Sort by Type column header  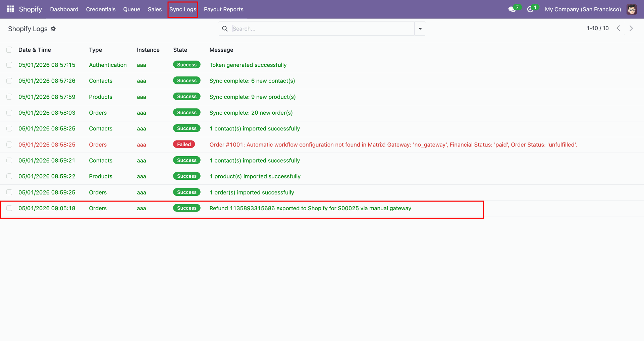click(95, 50)
